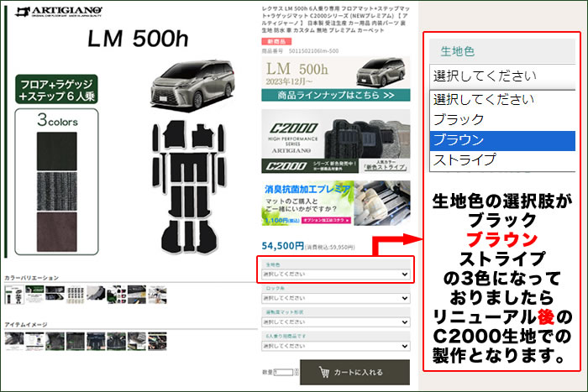This screenshot has height=392, width=588.
Task: Click the seventh カラーバリエーション thumbnail
Action: (137, 294)
